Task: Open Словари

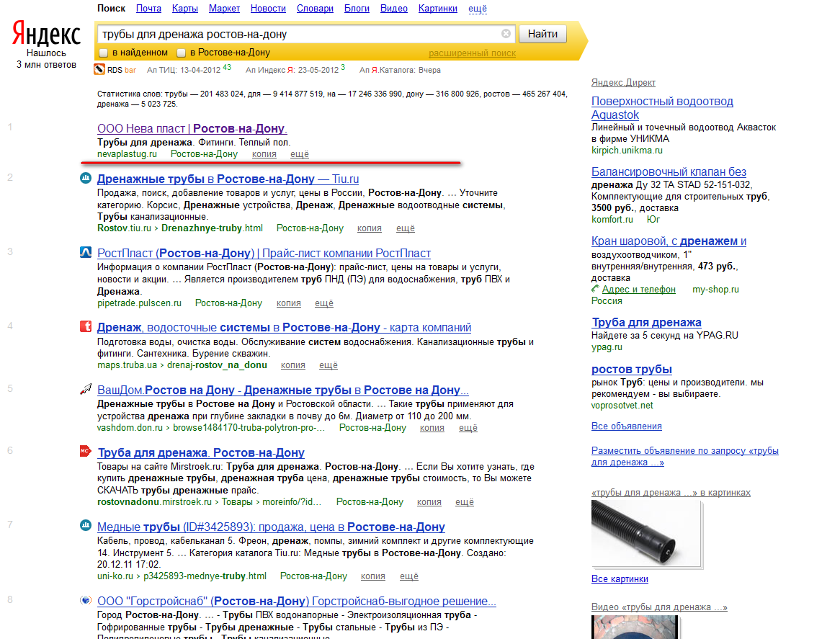Action: tap(315, 9)
